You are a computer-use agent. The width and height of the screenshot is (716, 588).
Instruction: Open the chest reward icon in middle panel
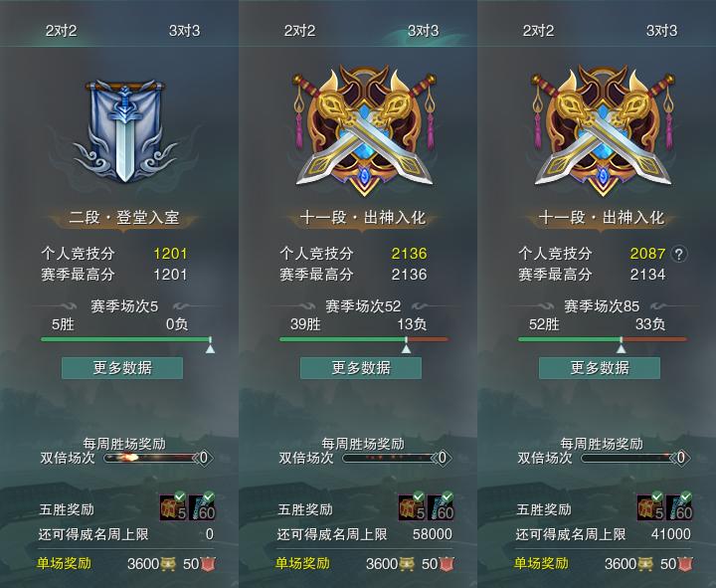(x=413, y=507)
